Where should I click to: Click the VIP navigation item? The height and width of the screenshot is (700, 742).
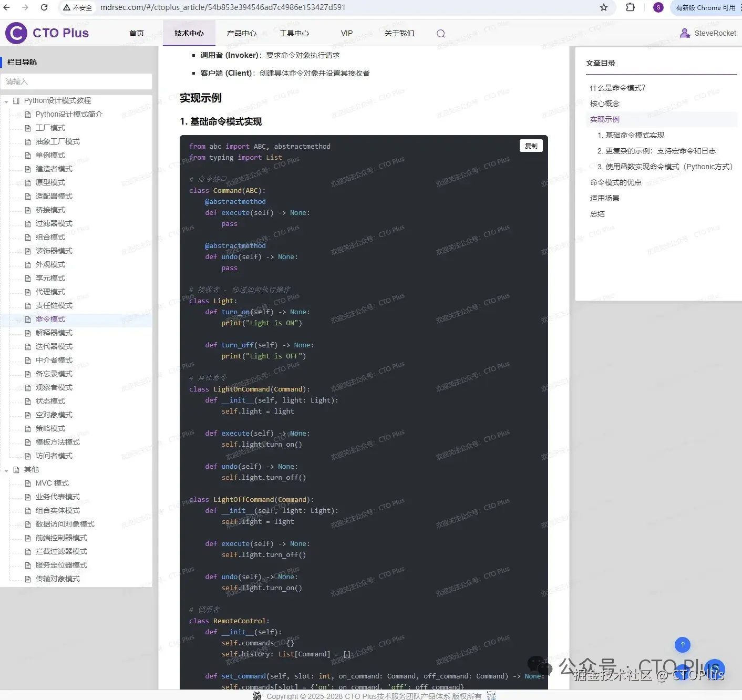click(346, 33)
